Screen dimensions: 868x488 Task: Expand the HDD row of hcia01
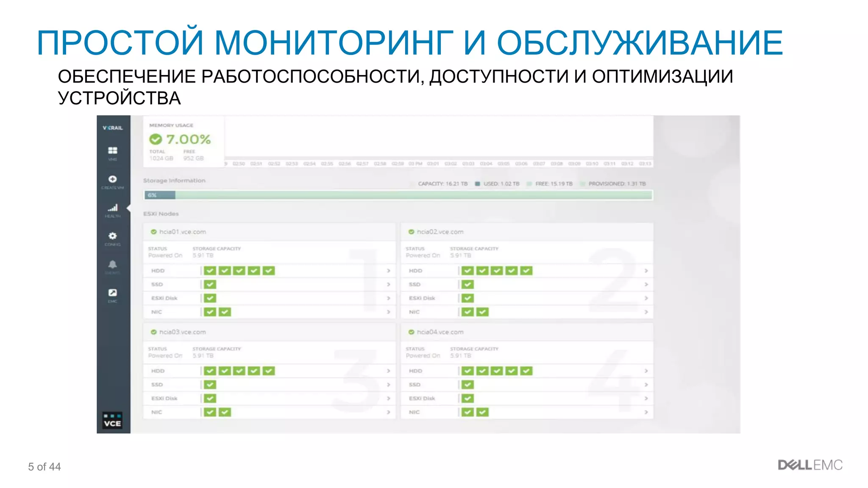coord(388,271)
